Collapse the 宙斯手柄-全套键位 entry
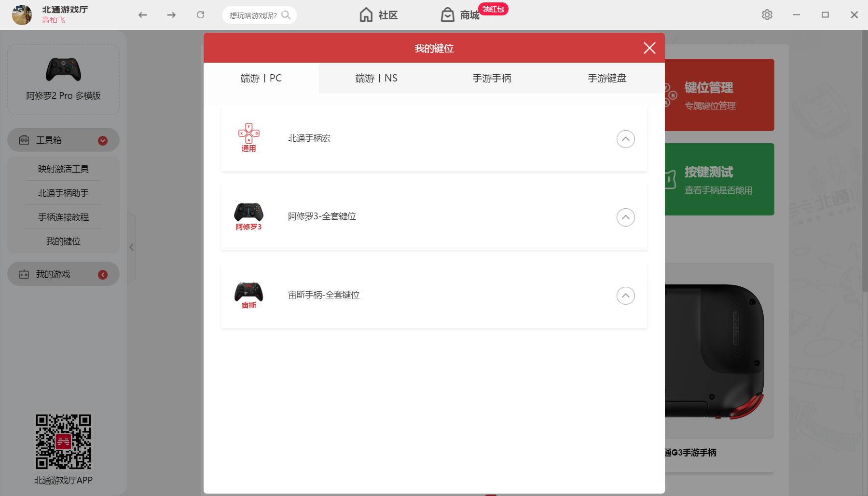 626,295
